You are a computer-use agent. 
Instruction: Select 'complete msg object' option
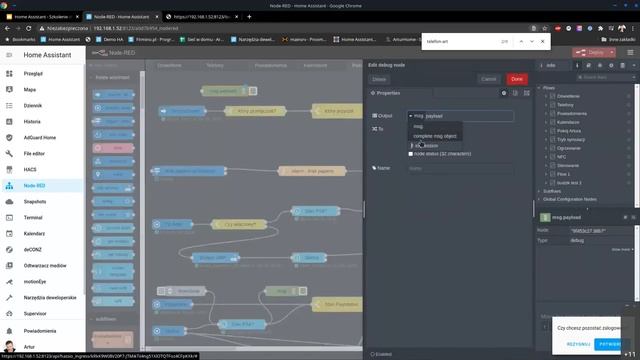[435, 136]
